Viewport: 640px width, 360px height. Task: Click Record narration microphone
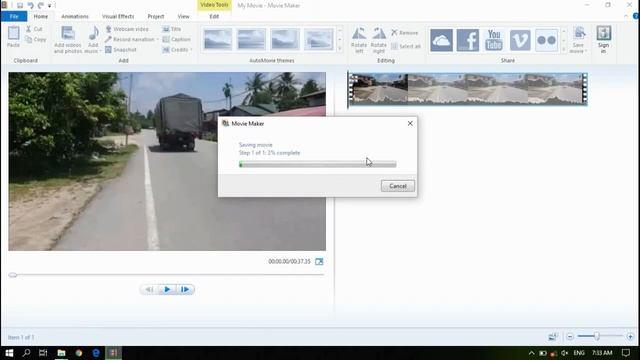(x=108, y=39)
